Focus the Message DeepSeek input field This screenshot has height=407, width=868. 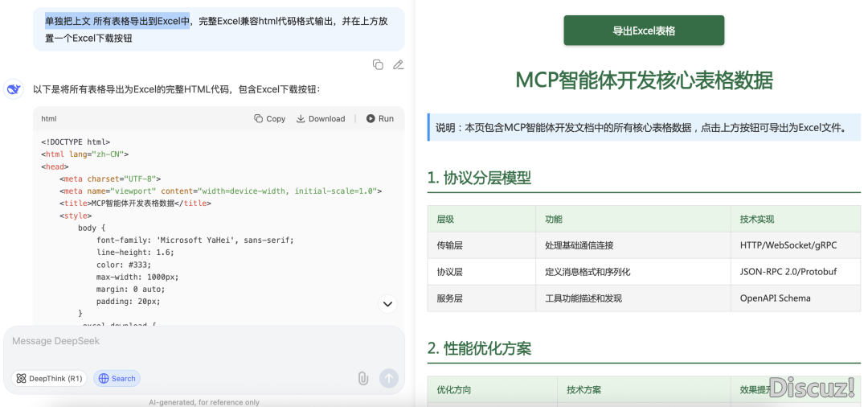point(203,341)
